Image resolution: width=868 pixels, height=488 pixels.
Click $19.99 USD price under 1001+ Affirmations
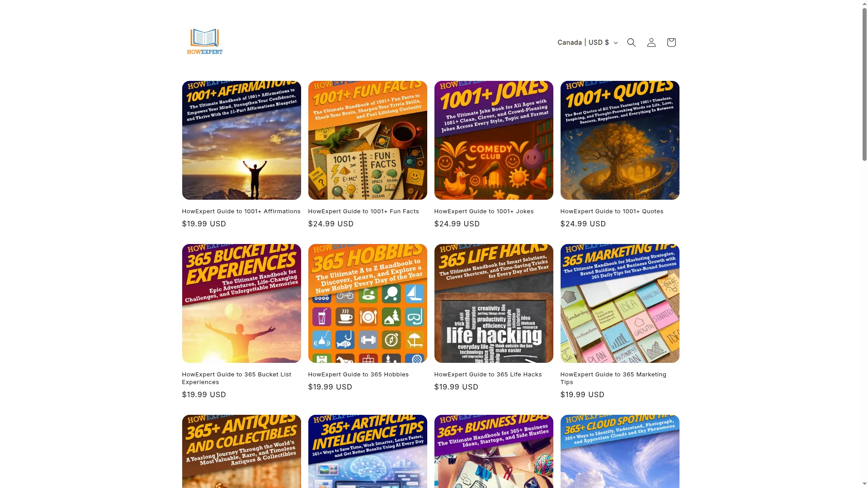(x=204, y=224)
